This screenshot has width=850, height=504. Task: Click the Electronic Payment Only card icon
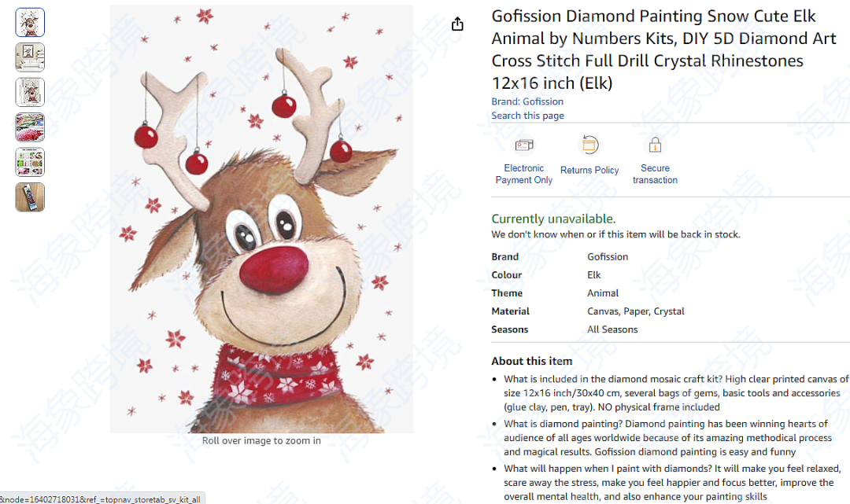[x=523, y=145]
